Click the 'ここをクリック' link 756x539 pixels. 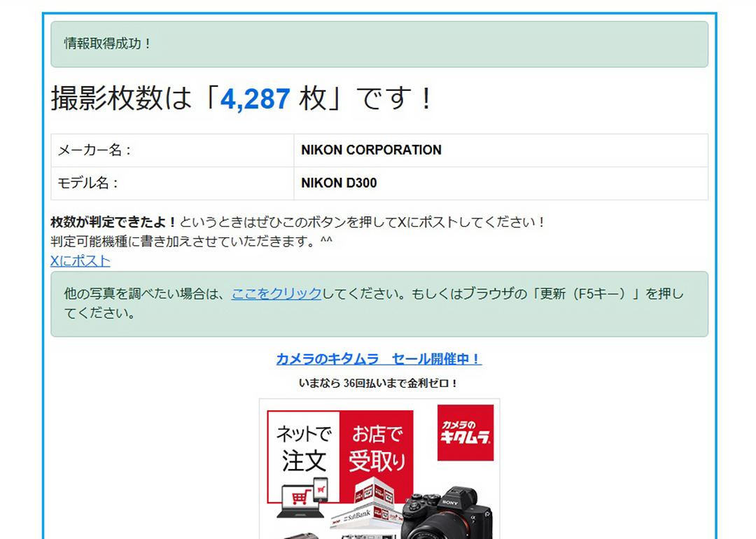click(x=276, y=293)
